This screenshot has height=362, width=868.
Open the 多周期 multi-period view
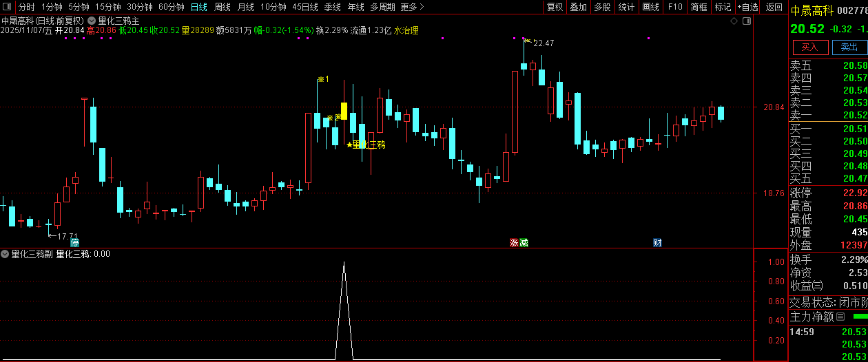point(383,7)
